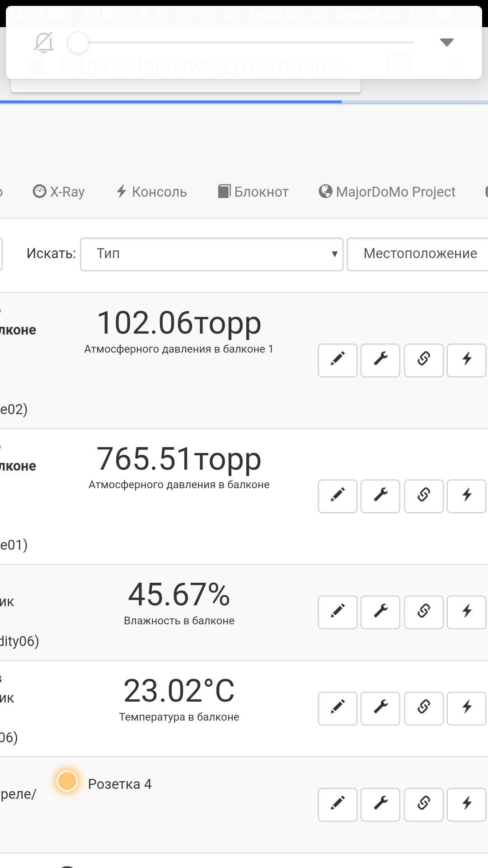Image resolution: width=488 pixels, height=868 pixels.
Task: Click the volume slider handle
Action: tap(78, 42)
